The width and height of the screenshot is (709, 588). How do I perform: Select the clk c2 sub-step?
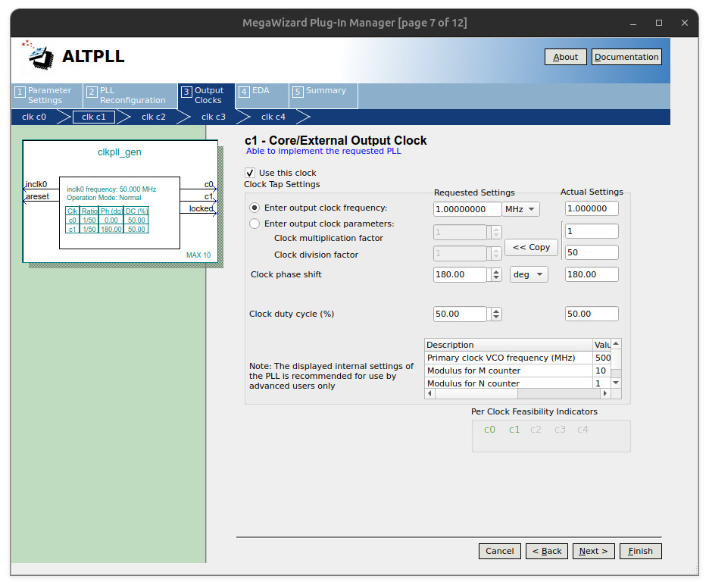click(x=154, y=117)
